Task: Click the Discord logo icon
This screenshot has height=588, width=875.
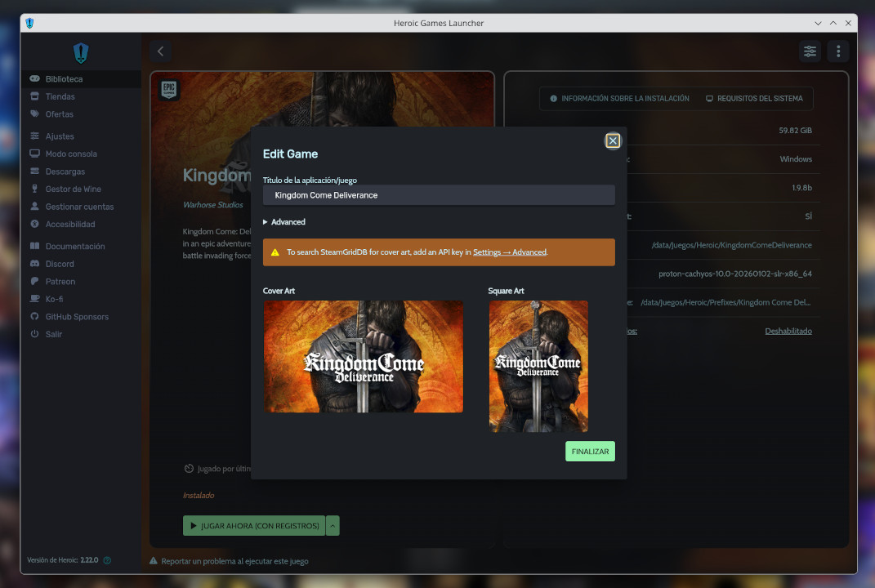Action: pyautogui.click(x=34, y=263)
